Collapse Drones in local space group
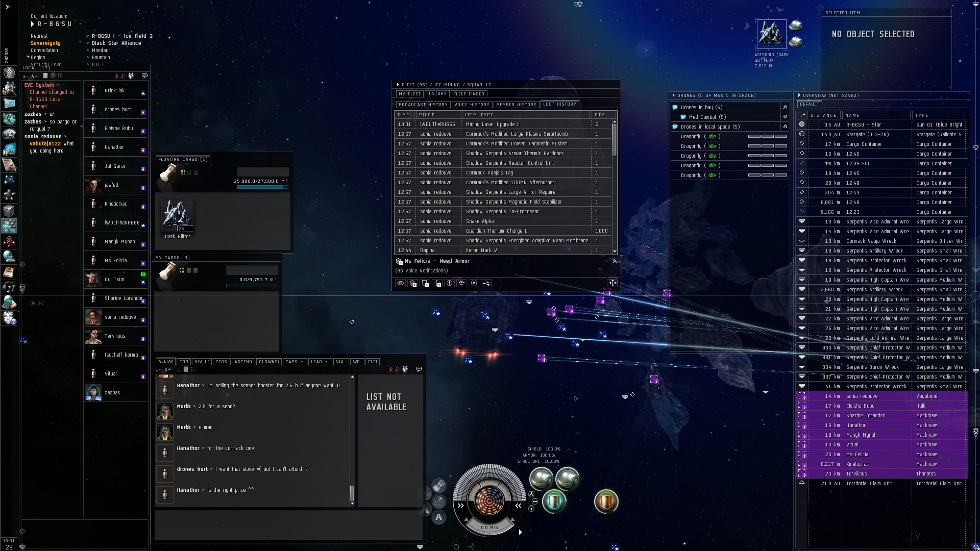This screenshot has height=551, width=980. click(785, 127)
